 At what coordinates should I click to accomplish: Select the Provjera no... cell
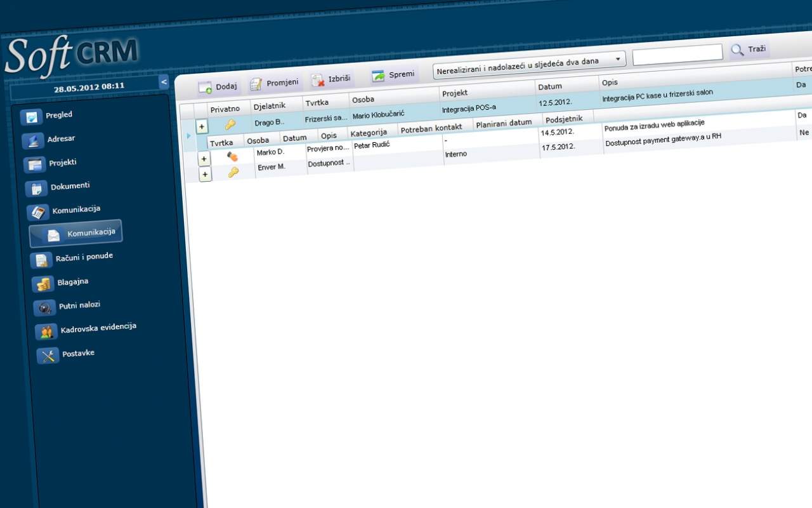[328, 149]
